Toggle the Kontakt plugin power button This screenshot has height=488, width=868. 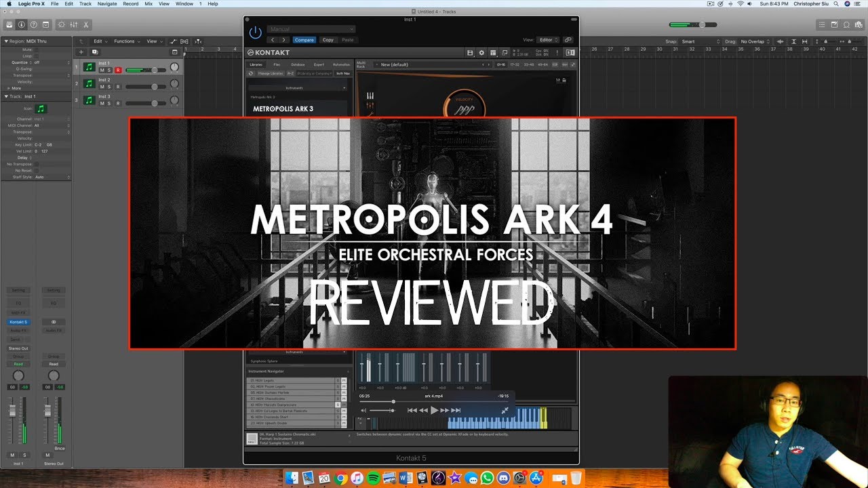click(255, 32)
